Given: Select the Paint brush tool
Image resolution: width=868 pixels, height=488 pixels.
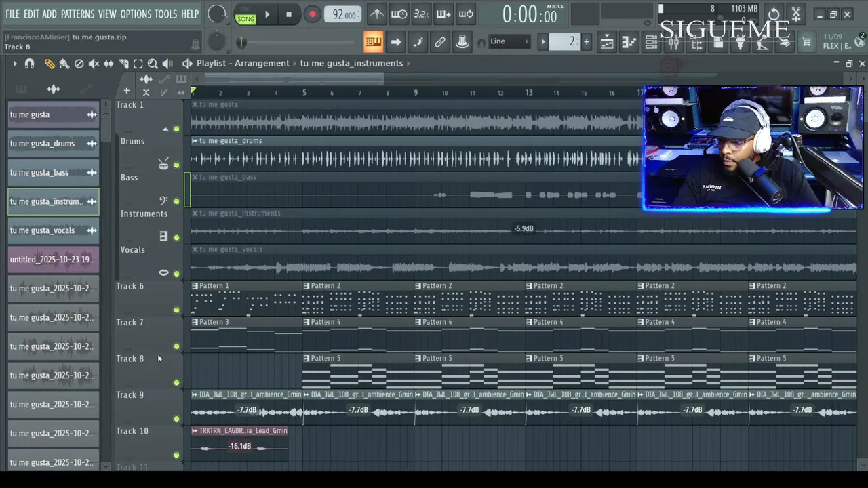Looking at the screenshot, I should coord(64,63).
